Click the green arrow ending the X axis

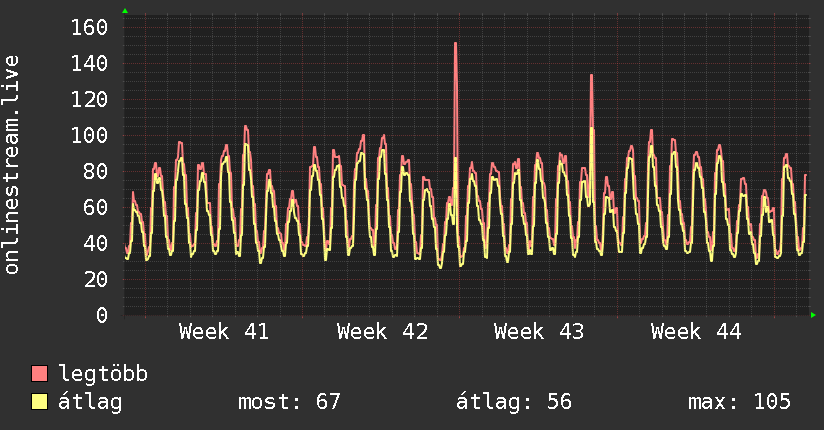click(814, 315)
